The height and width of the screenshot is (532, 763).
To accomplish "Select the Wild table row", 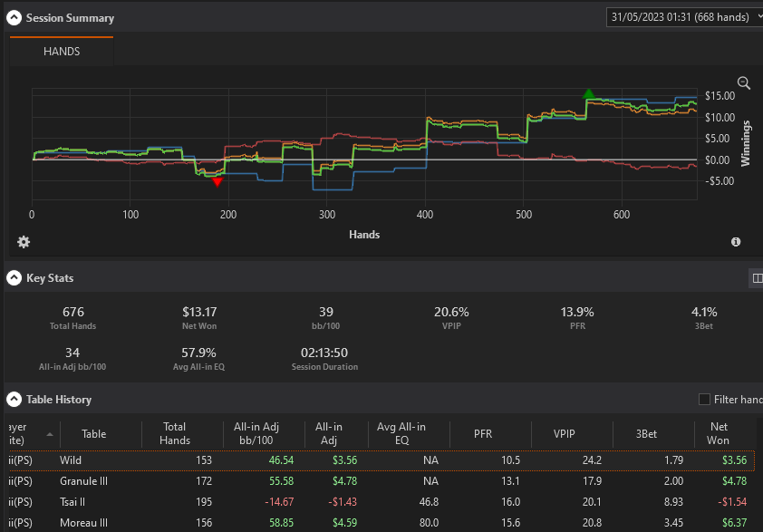I will click(x=381, y=460).
